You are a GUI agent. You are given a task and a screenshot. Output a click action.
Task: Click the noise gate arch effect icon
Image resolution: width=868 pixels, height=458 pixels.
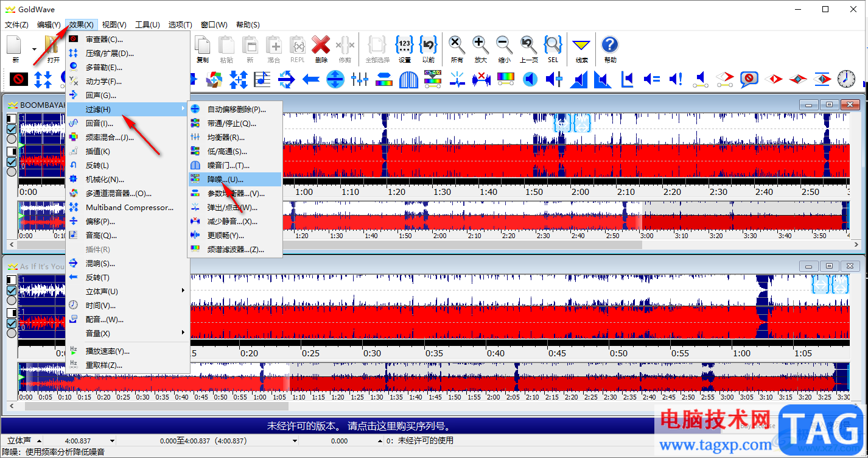(x=408, y=79)
